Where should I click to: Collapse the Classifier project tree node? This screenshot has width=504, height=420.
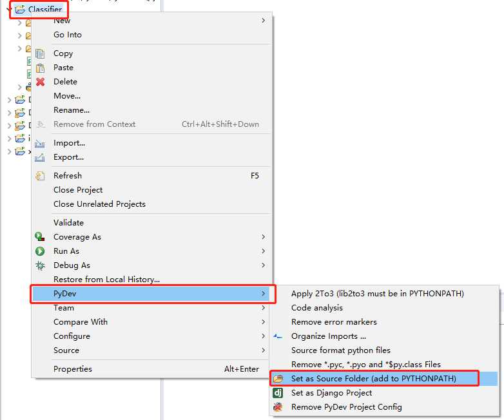(9, 9)
